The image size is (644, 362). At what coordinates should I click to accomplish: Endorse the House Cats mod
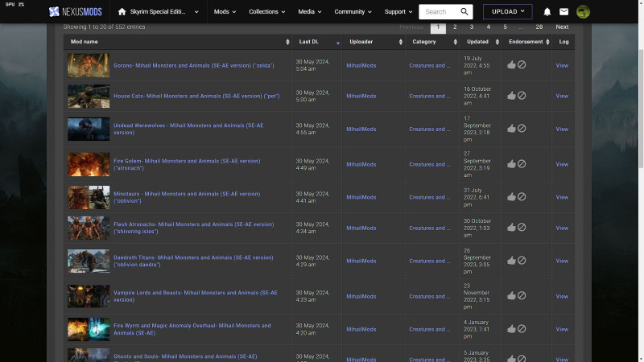(x=511, y=95)
